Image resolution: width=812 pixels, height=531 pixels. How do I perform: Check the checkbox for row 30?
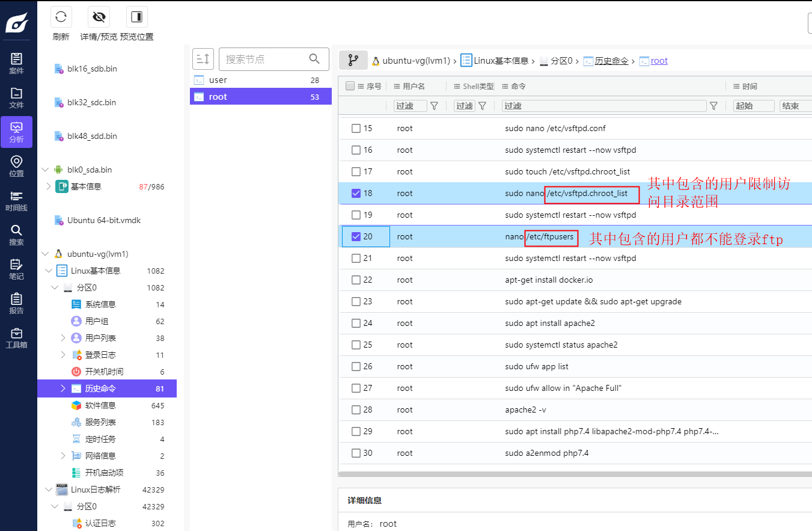[356, 453]
